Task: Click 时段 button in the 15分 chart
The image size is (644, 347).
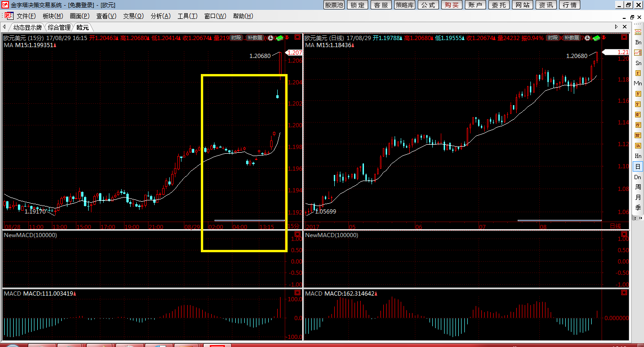Action: point(236,38)
